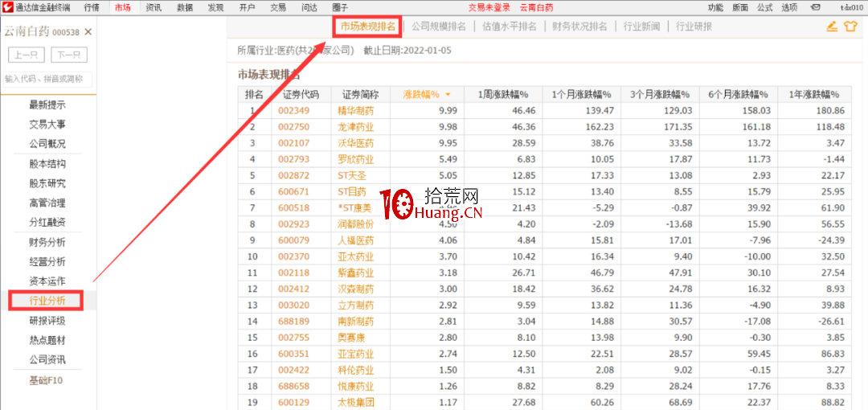The height and width of the screenshot is (410, 868).
Task: Click the red app logo icon
Action: click(7, 7)
